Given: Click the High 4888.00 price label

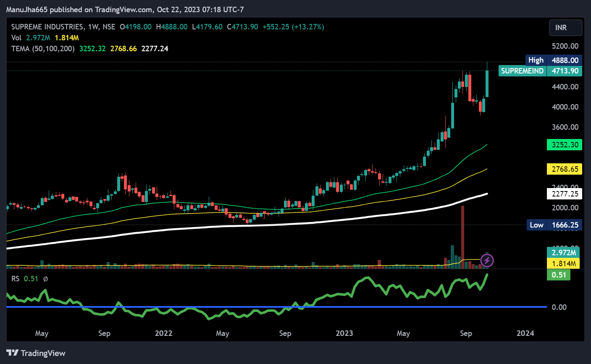Looking at the screenshot, I should [554, 60].
